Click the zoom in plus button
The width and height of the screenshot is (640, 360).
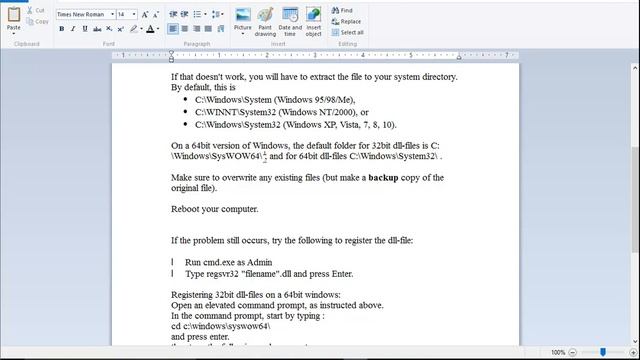tap(633, 352)
